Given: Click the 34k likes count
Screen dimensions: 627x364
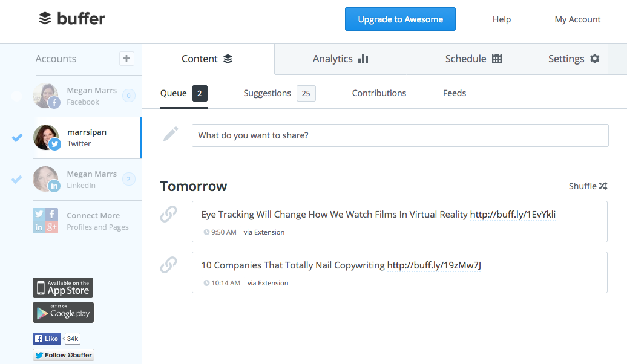Looking at the screenshot, I should (x=73, y=339).
